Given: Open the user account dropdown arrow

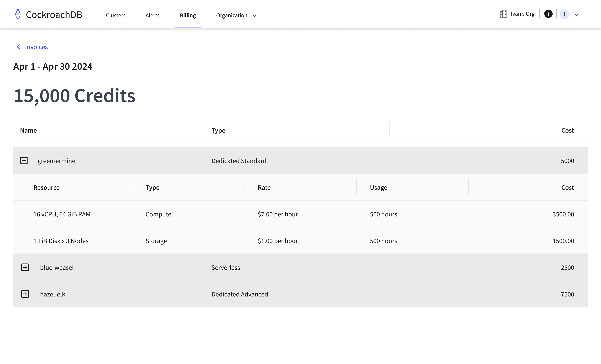Looking at the screenshot, I should [x=576, y=15].
